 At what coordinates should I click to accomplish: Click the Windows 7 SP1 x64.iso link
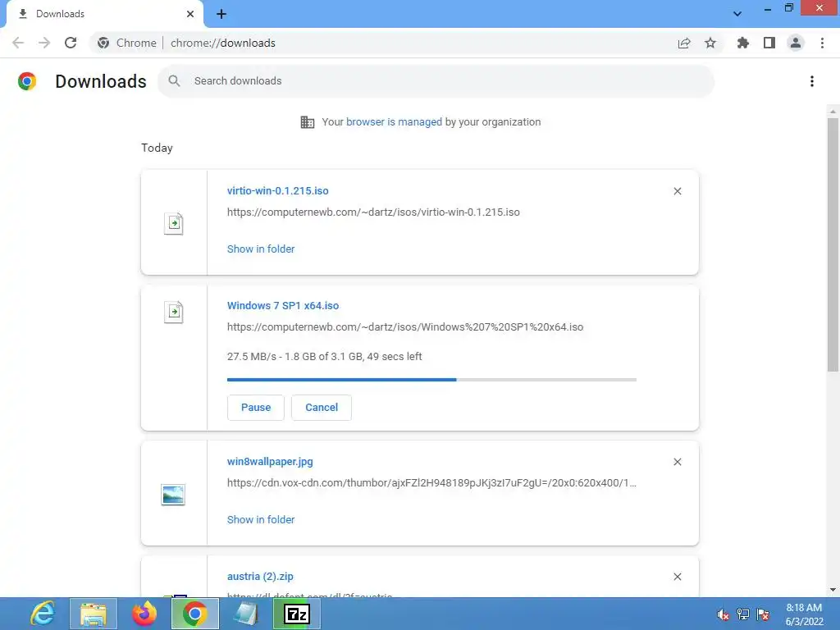point(283,306)
